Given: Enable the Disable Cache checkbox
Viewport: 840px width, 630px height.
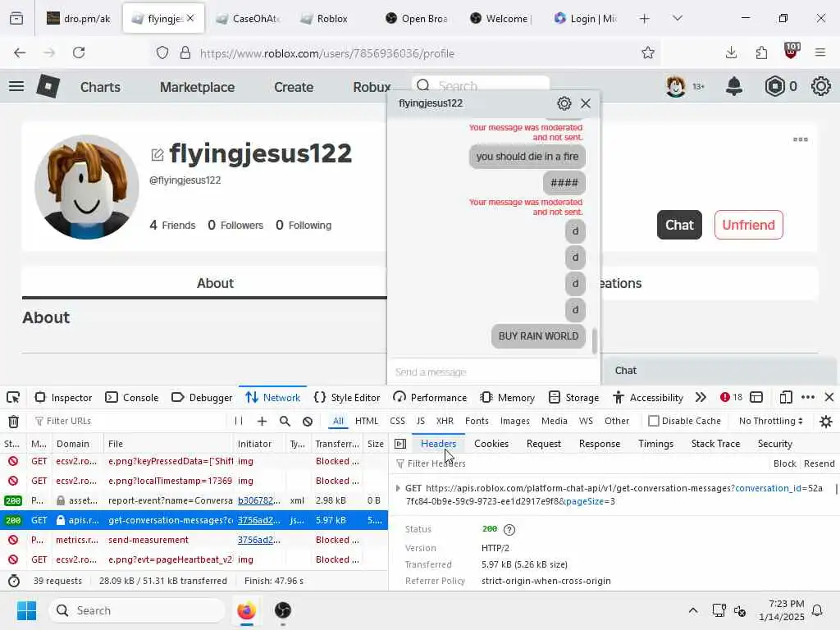Looking at the screenshot, I should (654, 421).
